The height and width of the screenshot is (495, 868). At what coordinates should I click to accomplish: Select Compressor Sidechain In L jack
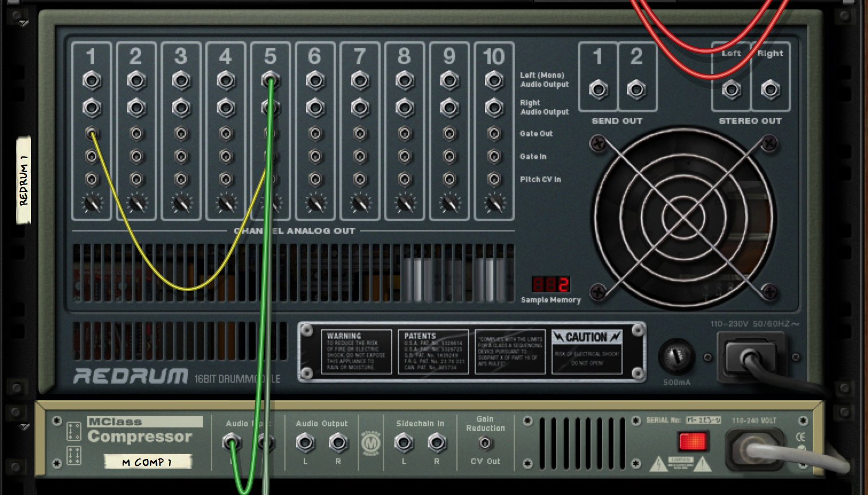pos(404,442)
